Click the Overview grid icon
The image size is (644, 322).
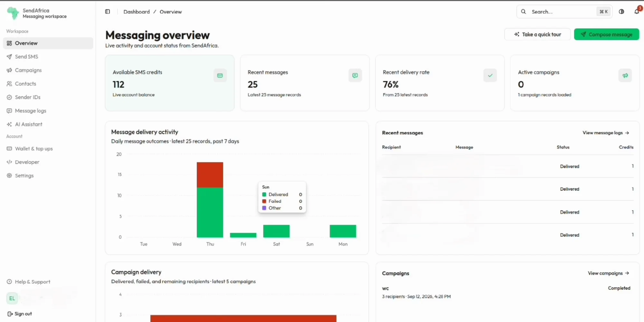(9, 43)
